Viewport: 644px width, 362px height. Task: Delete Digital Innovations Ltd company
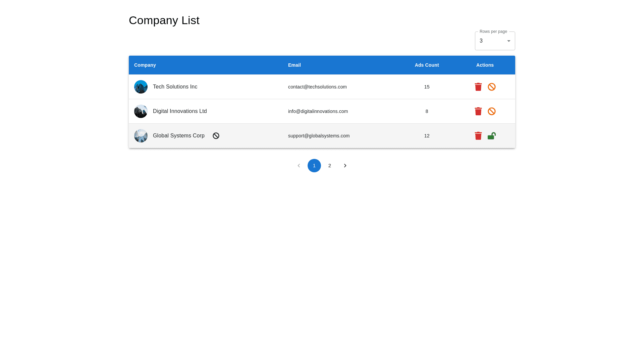tap(478, 111)
